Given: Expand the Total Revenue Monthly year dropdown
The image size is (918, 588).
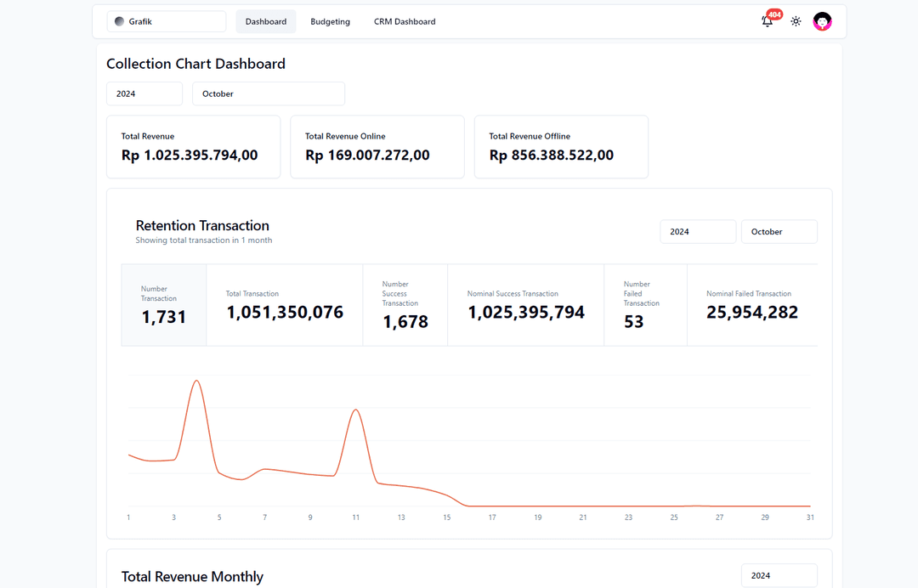Looking at the screenshot, I should click(x=779, y=575).
